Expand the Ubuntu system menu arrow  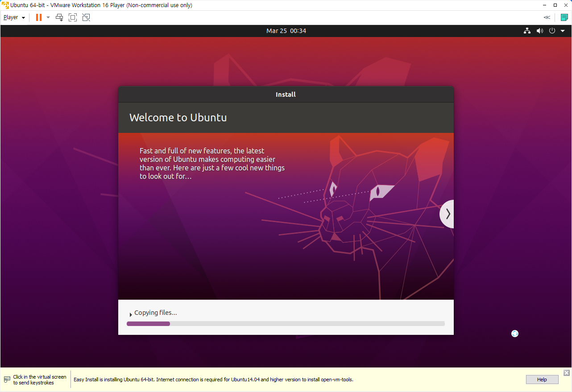point(563,31)
